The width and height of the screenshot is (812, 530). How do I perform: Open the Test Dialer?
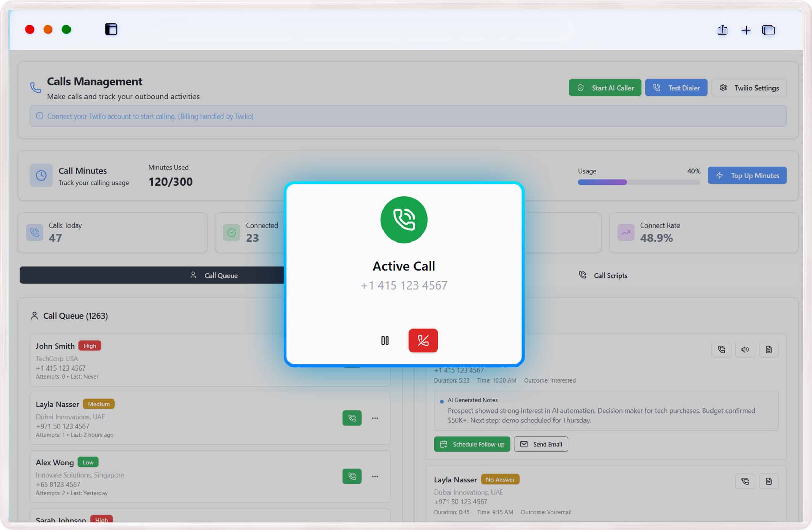[x=676, y=88]
